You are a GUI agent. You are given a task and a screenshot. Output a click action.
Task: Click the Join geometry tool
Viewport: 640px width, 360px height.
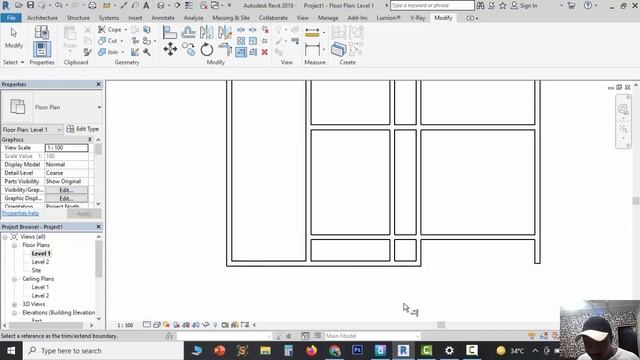(x=108, y=52)
